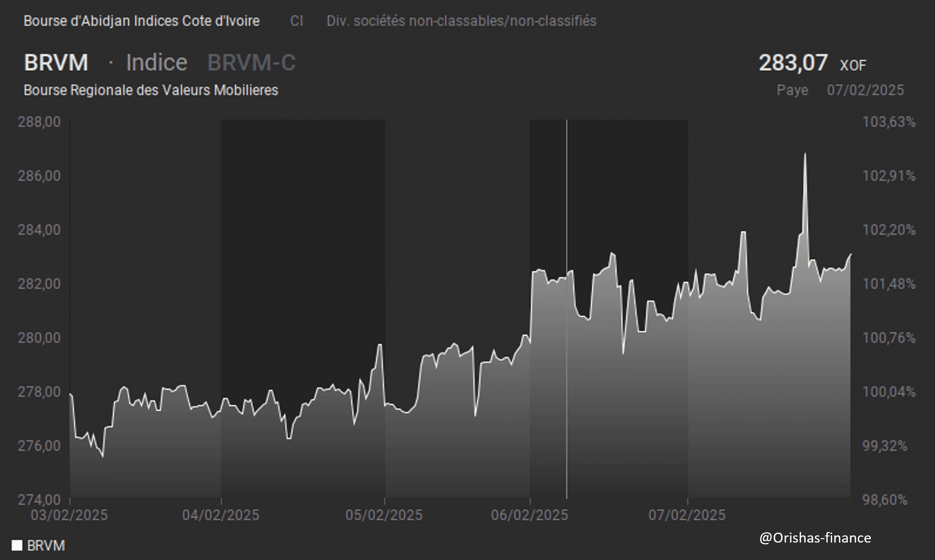Click the 101,48% right axis label
The height and width of the screenshot is (560, 935).
click(x=889, y=284)
